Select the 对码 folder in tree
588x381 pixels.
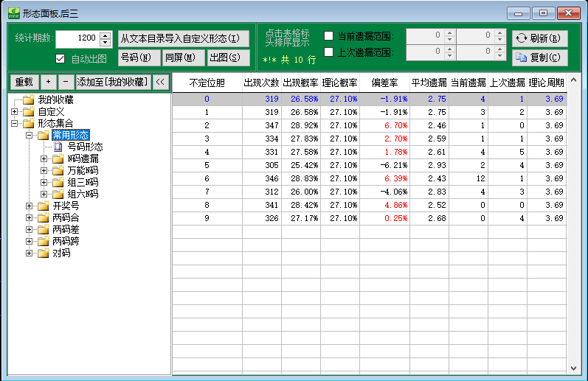point(61,253)
